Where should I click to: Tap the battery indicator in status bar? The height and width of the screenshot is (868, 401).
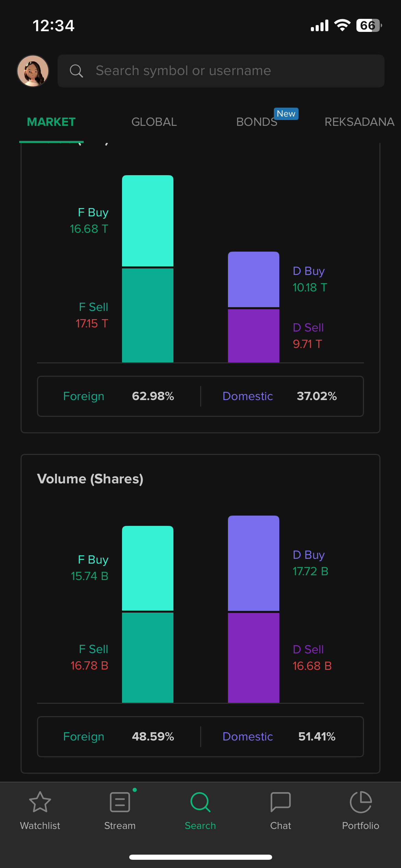click(369, 25)
